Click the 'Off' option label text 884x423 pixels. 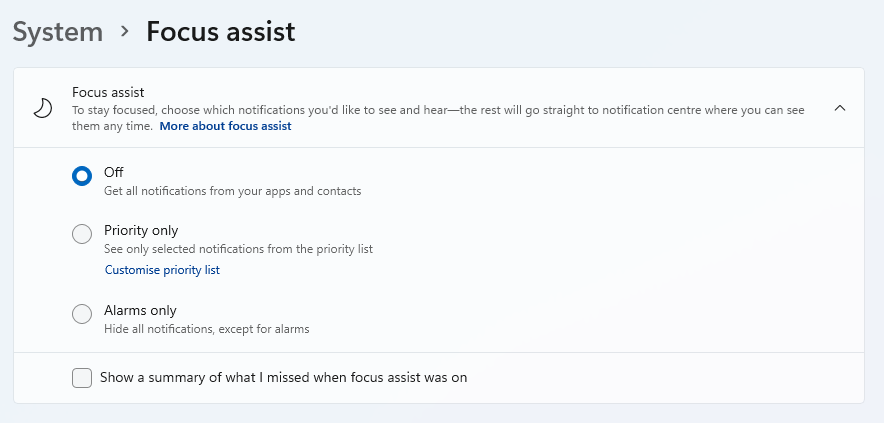113,172
